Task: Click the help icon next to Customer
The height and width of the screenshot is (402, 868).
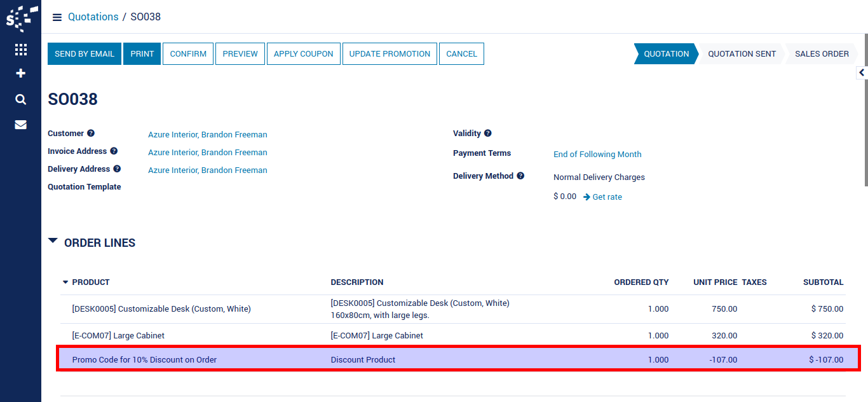Action: [x=91, y=134]
